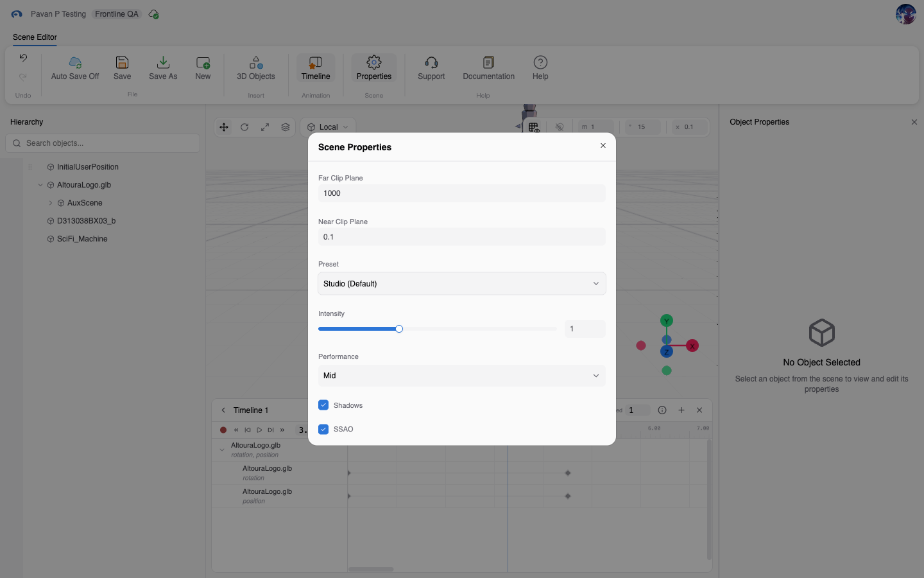Open the Preset dropdown showing Studio (Default)
Viewport: 924px width, 578px height.
pos(462,284)
